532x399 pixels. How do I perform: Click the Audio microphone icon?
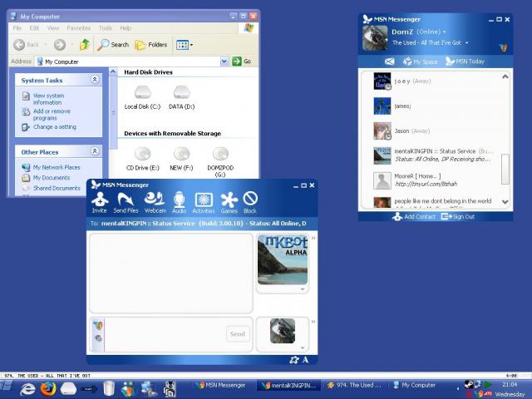(179, 203)
